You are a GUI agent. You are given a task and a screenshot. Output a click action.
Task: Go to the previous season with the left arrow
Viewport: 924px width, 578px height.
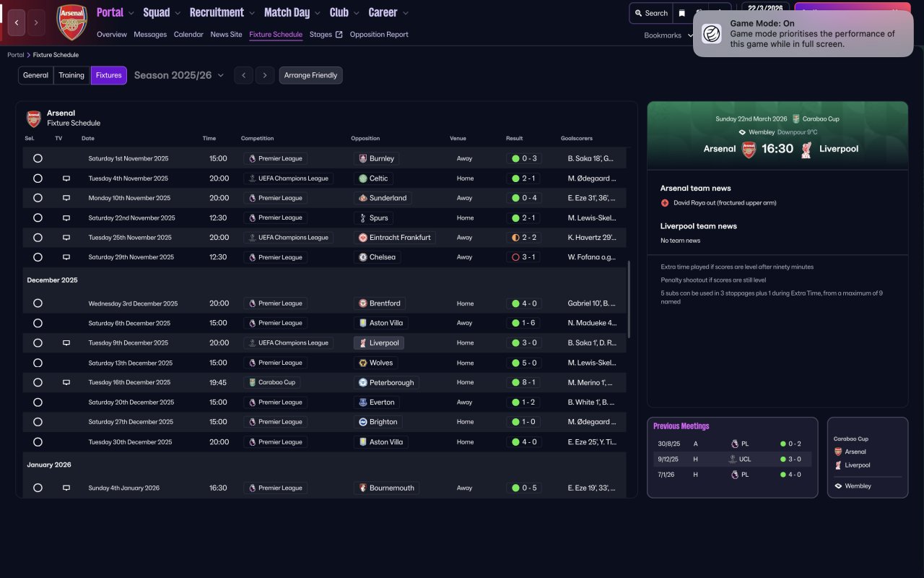243,75
